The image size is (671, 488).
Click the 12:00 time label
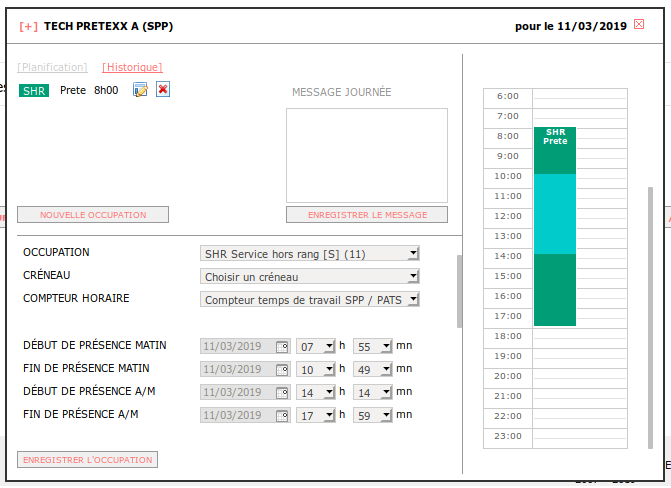point(508,216)
